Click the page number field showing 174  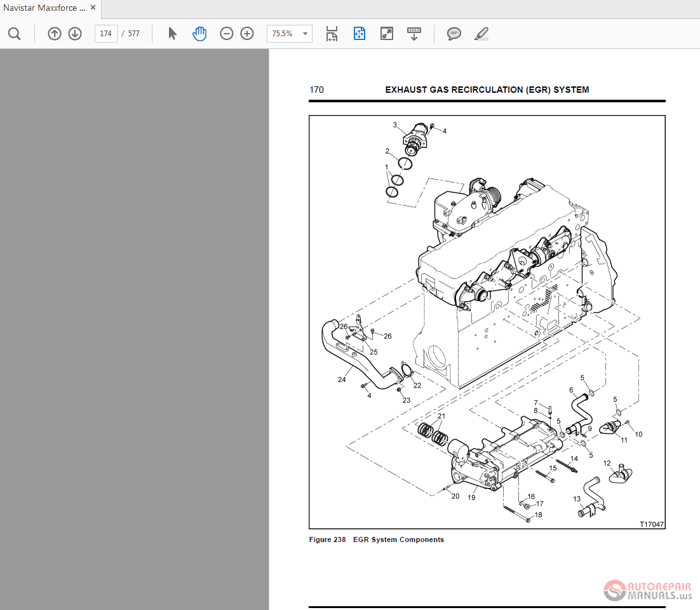point(105,34)
